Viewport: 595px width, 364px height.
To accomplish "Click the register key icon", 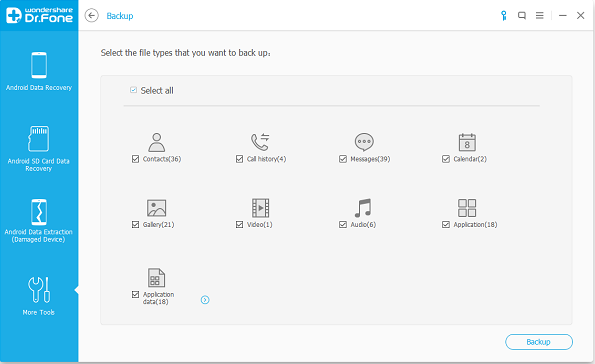I will 504,16.
